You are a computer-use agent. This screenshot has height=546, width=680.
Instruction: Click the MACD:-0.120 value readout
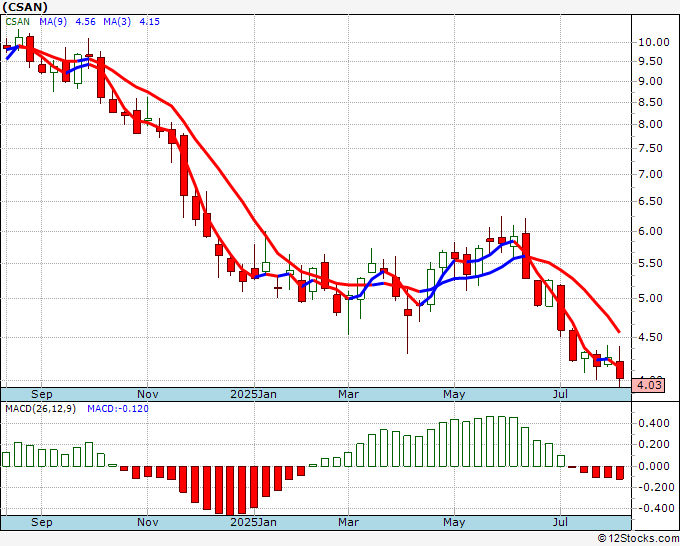(x=118, y=409)
